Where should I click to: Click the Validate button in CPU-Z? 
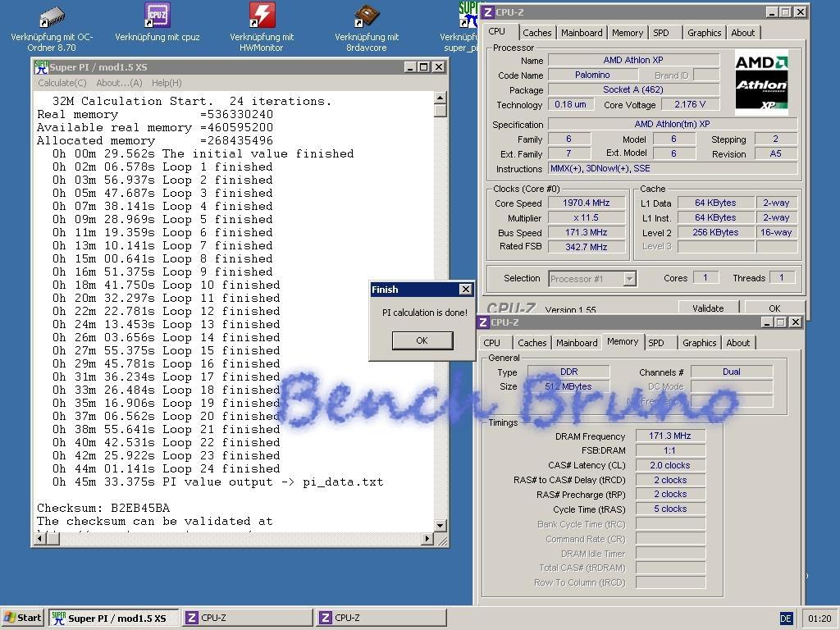click(708, 308)
